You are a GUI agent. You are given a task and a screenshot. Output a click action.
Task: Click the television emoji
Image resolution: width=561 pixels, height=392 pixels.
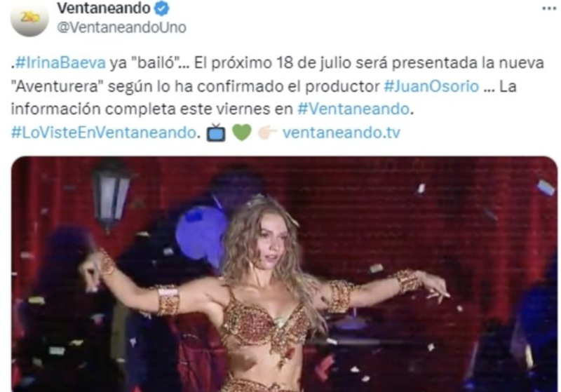(216, 133)
